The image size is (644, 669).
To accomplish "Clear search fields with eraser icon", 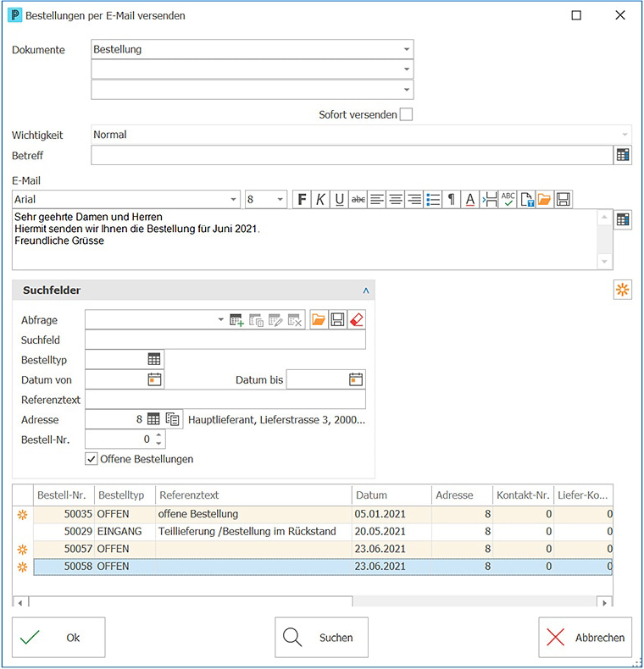I will pos(357,319).
